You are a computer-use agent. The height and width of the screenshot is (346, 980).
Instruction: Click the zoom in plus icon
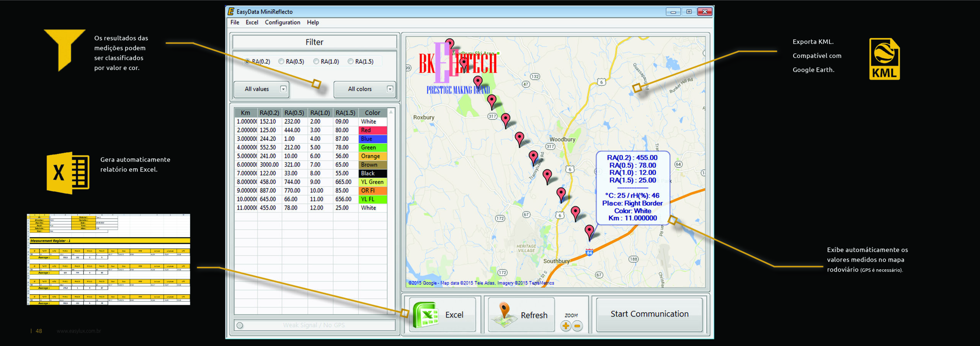[565, 326]
